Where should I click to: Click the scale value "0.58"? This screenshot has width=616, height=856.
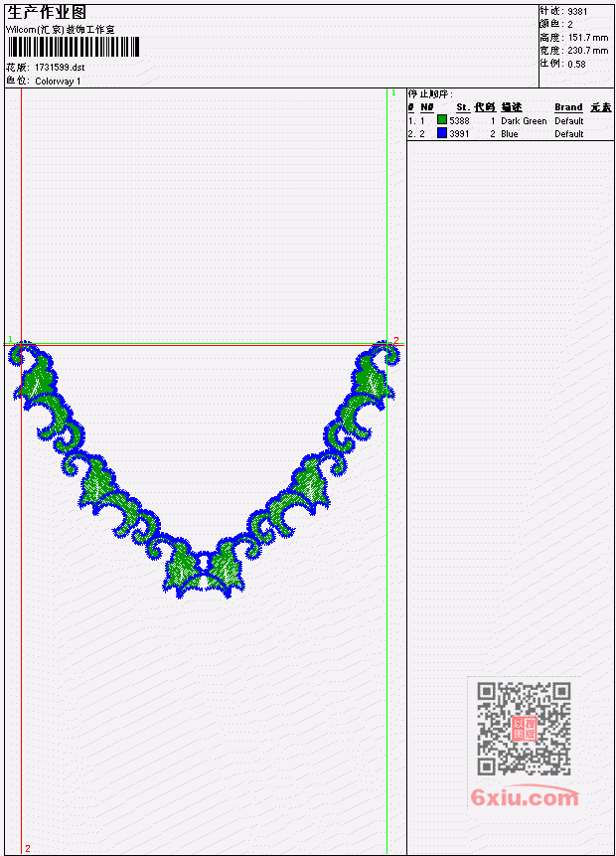[x=576, y=64]
